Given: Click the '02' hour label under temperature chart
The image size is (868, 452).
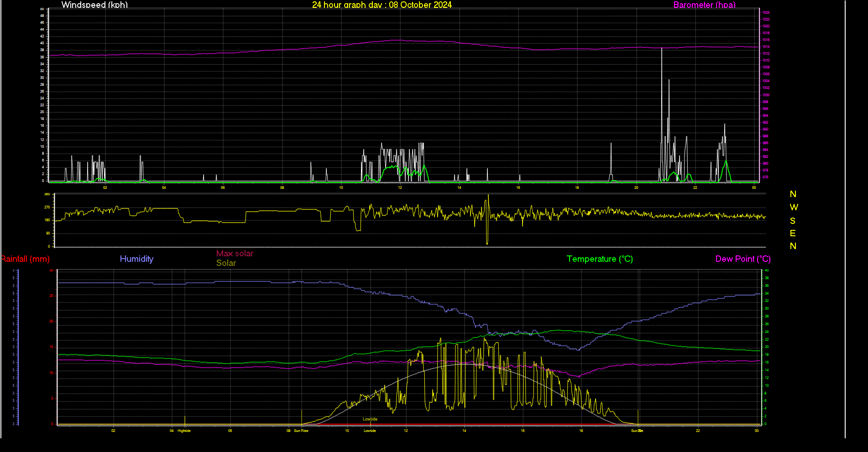Looking at the screenshot, I should pos(113,431).
